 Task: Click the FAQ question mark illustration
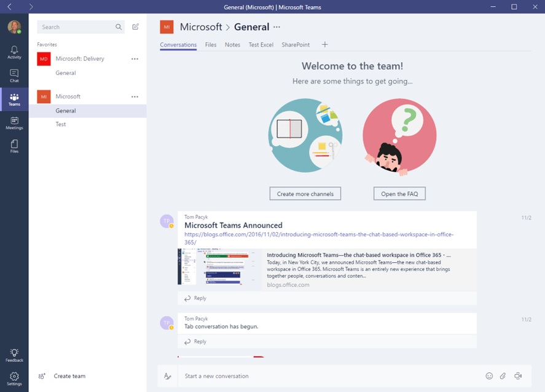[x=400, y=136]
